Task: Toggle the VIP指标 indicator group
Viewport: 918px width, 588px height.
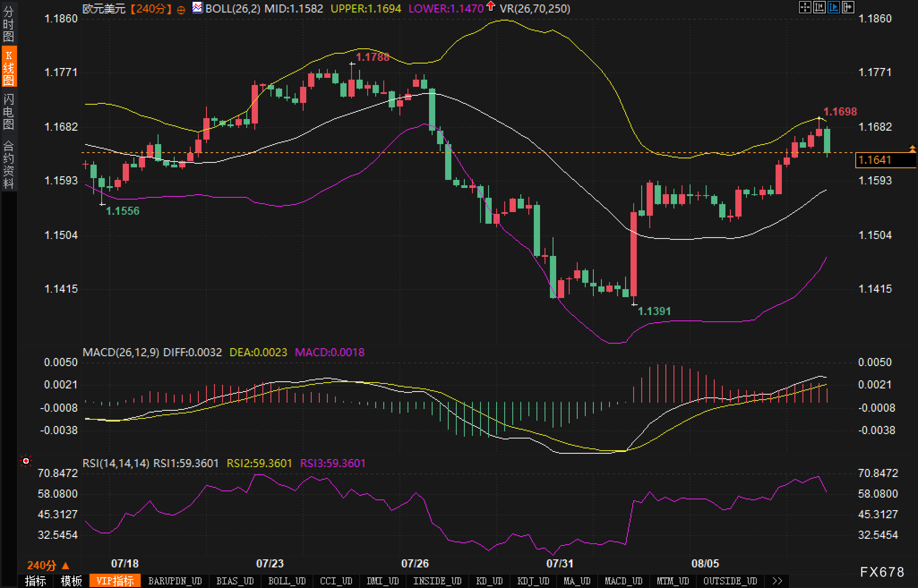Action: (x=115, y=581)
